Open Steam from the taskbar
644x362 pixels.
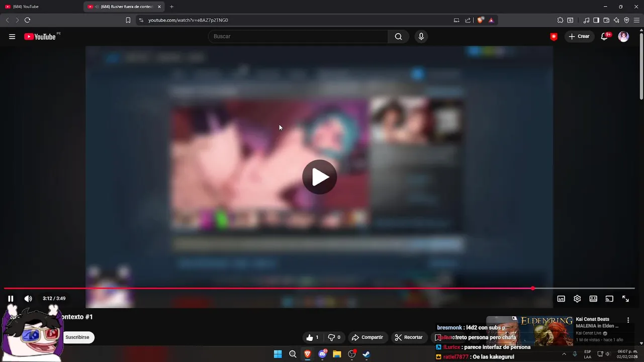click(366, 354)
